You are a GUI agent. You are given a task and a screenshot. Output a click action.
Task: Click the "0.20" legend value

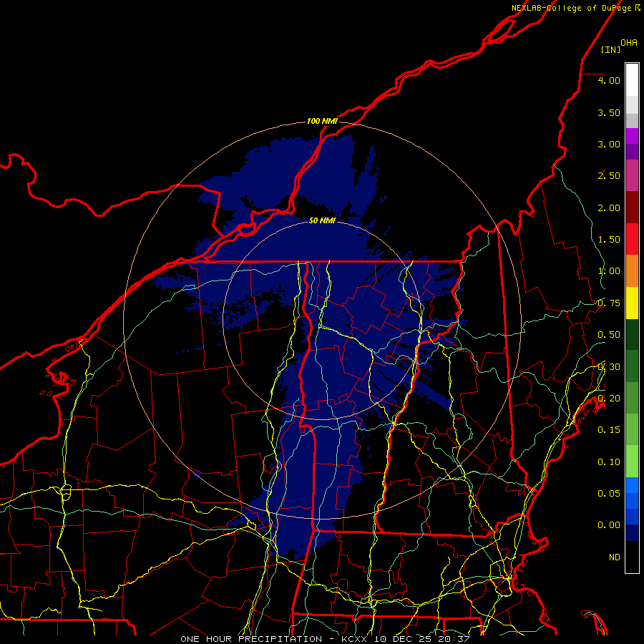pyautogui.click(x=609, y=399)
